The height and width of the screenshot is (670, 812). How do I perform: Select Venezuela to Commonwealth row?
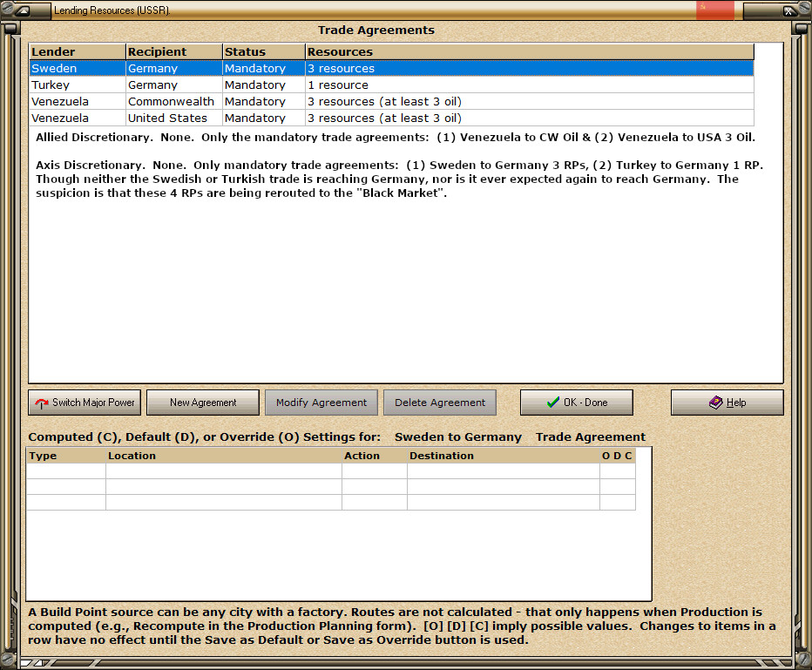pos(391,101)
